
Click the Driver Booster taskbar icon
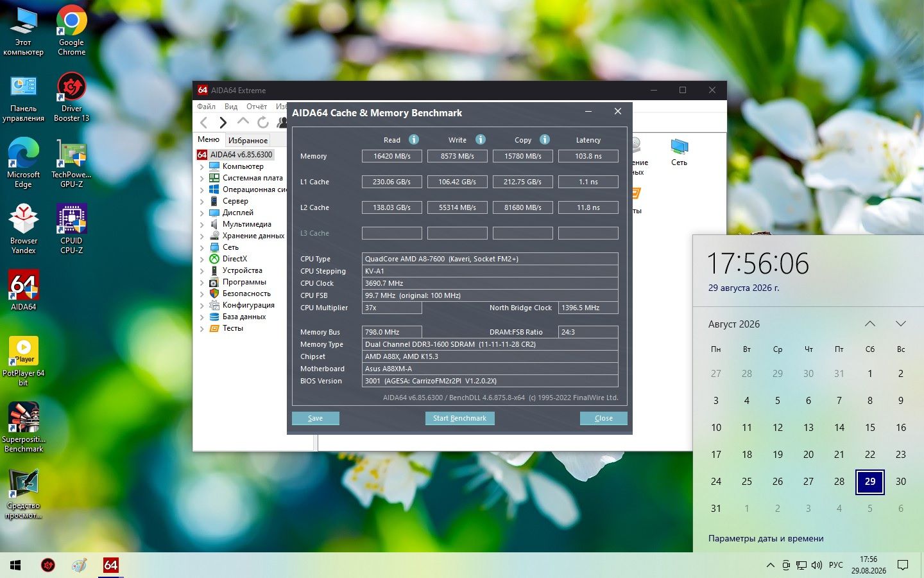click(48, 565)
